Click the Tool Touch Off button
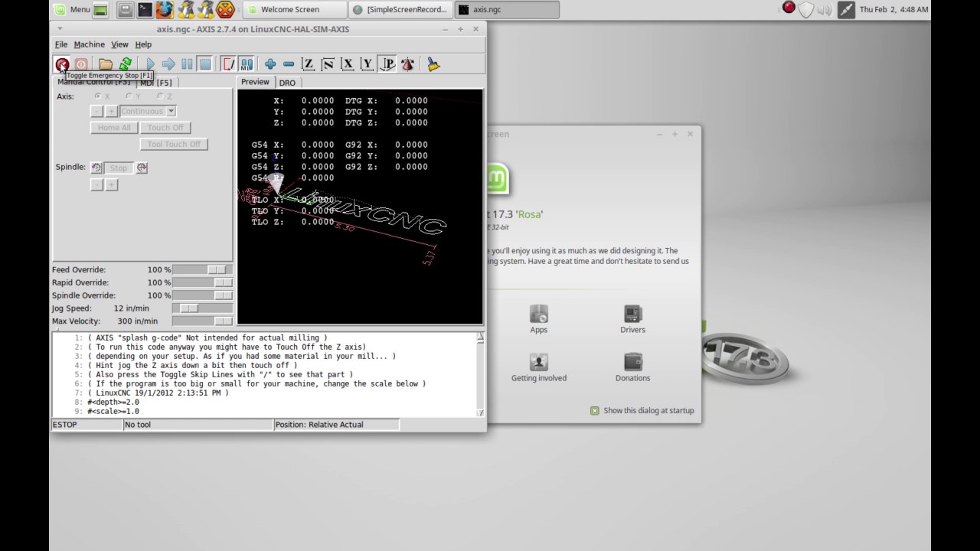Screen dimensions: 980x551 tap(174, 144)
